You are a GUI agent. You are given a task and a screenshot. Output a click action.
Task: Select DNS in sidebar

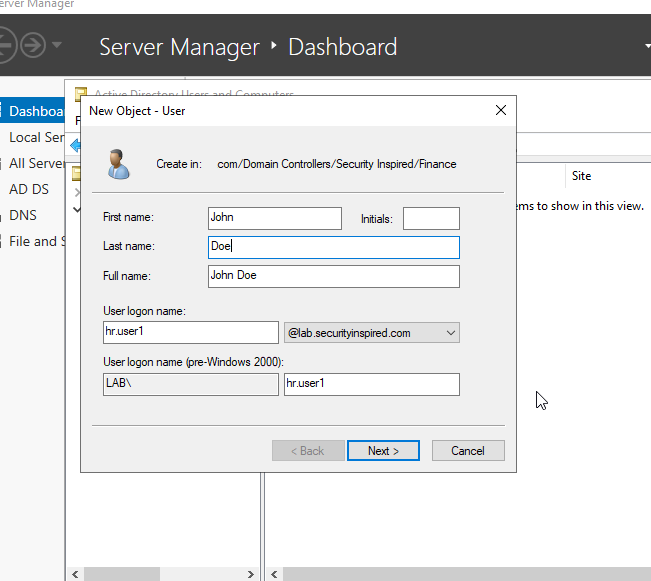point(23,215)
